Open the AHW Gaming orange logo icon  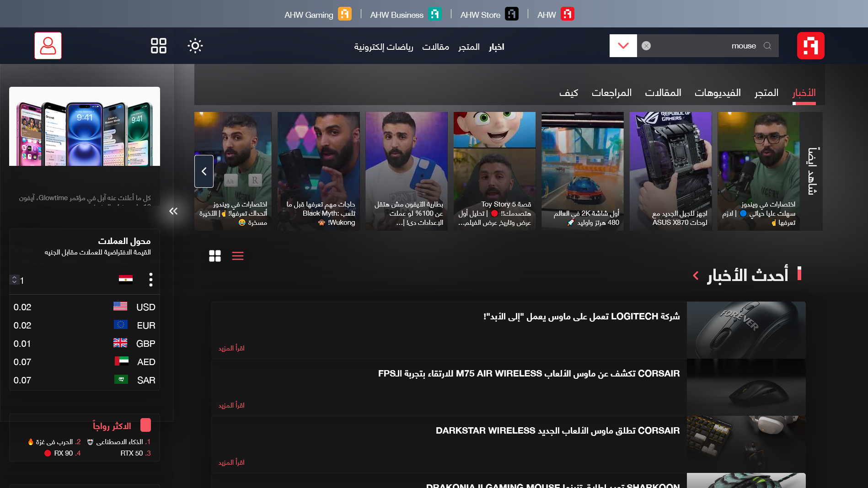click(x=345, y=14)
